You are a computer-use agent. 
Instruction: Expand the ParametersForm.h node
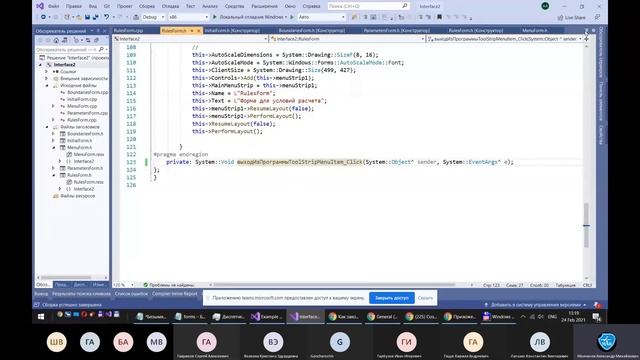[x=53, y=168]
